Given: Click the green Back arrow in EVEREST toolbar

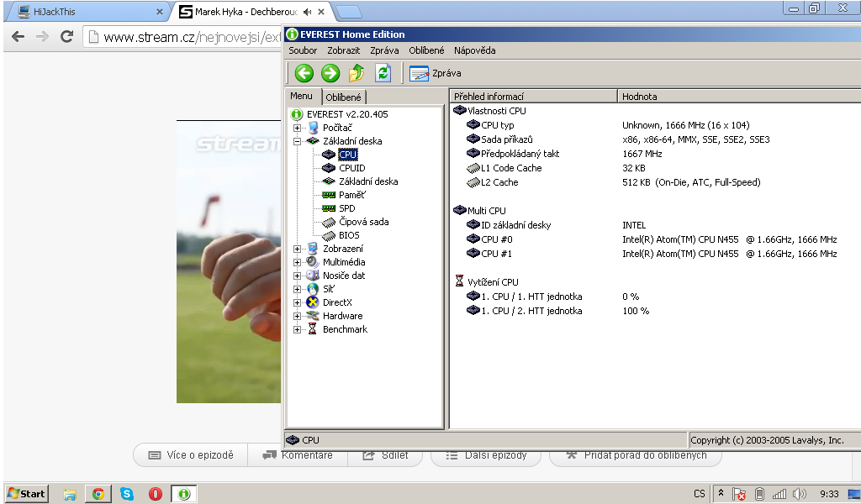Looking at the screenshot, I should 304,73.
